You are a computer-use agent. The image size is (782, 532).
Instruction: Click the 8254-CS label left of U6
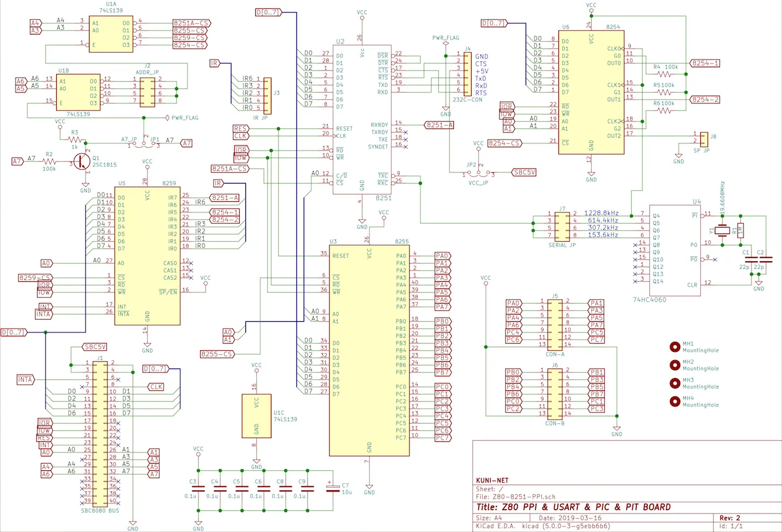505,143
